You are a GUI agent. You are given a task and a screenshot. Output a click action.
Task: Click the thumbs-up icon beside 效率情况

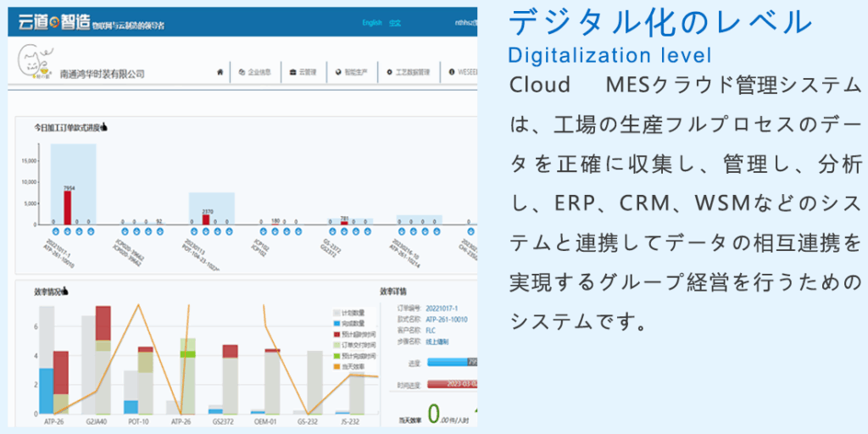point(64,291)
